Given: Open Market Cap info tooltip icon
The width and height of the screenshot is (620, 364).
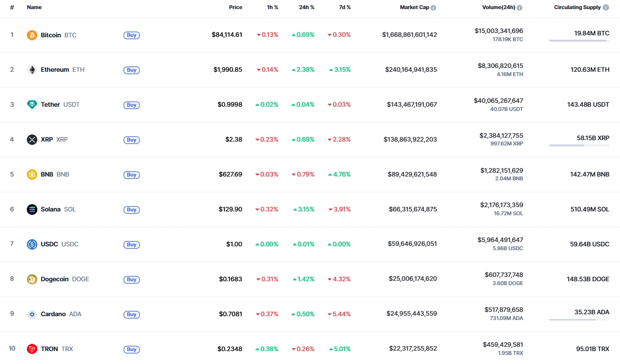Looking at the screenshot, I should 433,8.
